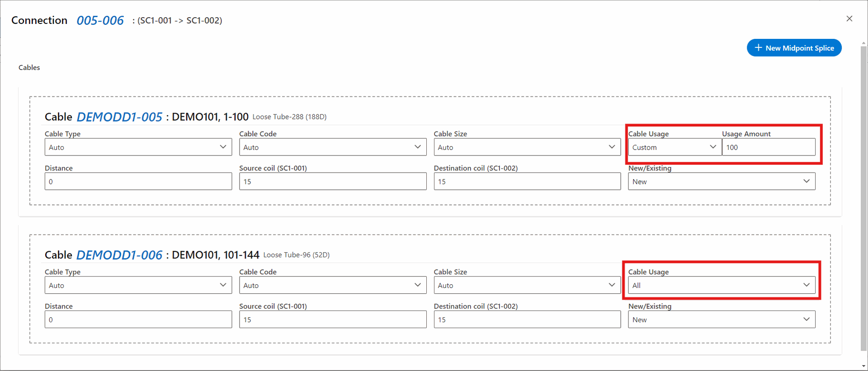Screen dimensions: 868x371
Task: Open cable link DEMODD1-006
Action: point(119,255)
